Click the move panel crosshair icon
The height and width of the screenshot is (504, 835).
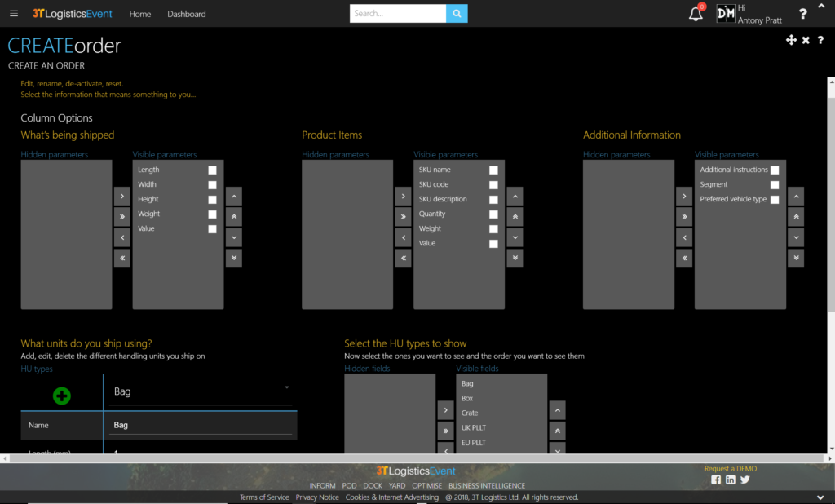pos(791,40)
